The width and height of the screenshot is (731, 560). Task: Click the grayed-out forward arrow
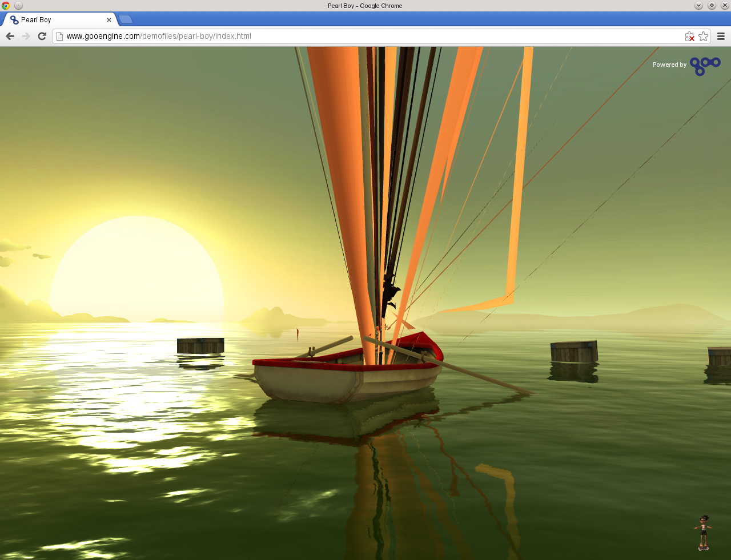pos(26,36)
